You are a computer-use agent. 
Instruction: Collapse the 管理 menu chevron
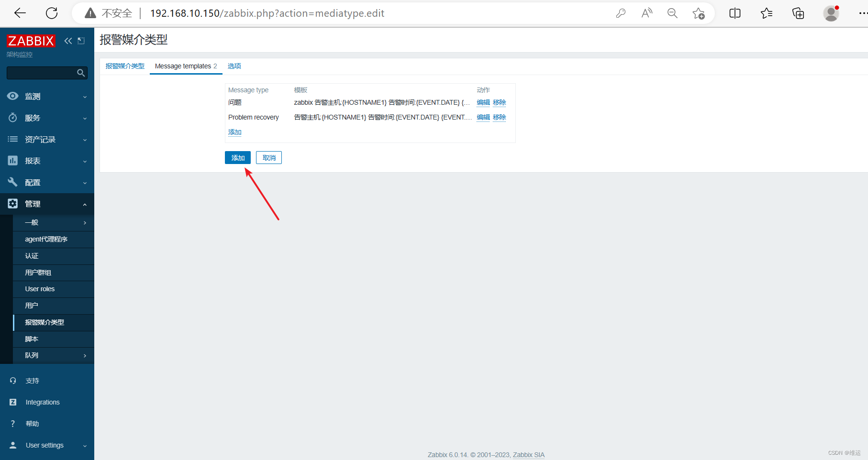click(x=85, y=204)
